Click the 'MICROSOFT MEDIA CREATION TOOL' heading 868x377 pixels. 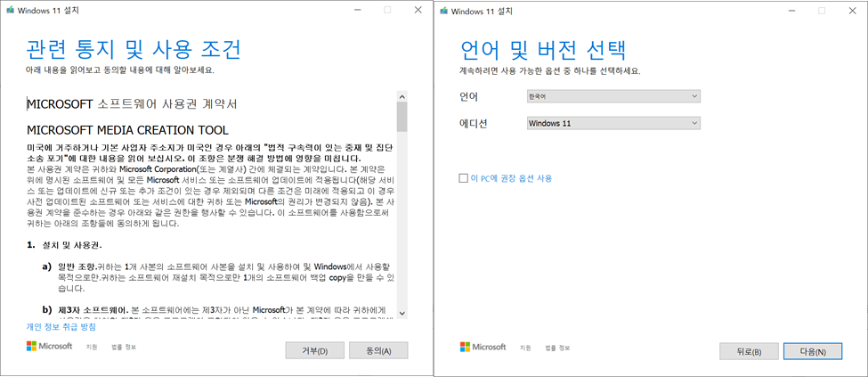pos(127,130)
